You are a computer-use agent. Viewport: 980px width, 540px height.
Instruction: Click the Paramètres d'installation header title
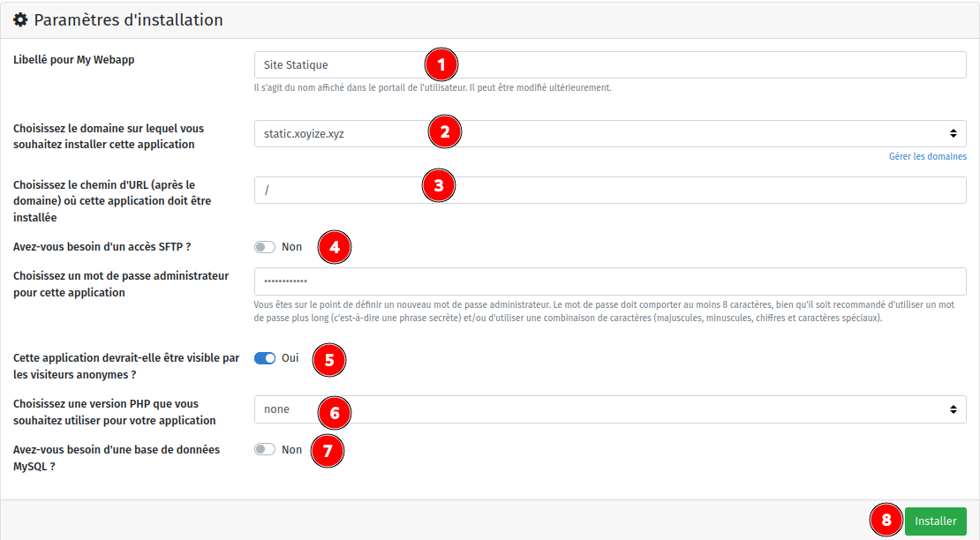(128, 19)
